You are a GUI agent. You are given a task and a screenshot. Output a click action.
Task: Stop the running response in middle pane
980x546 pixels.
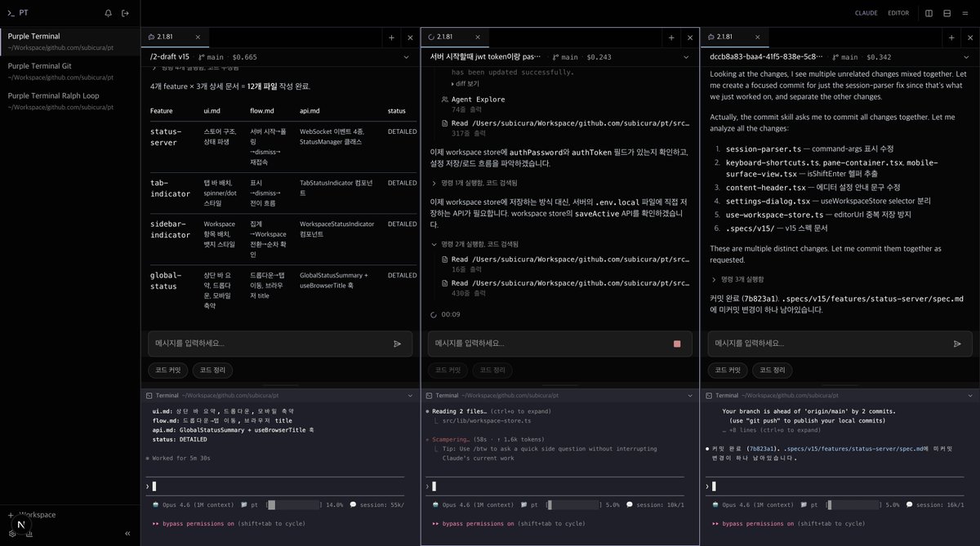coord(677,344)
